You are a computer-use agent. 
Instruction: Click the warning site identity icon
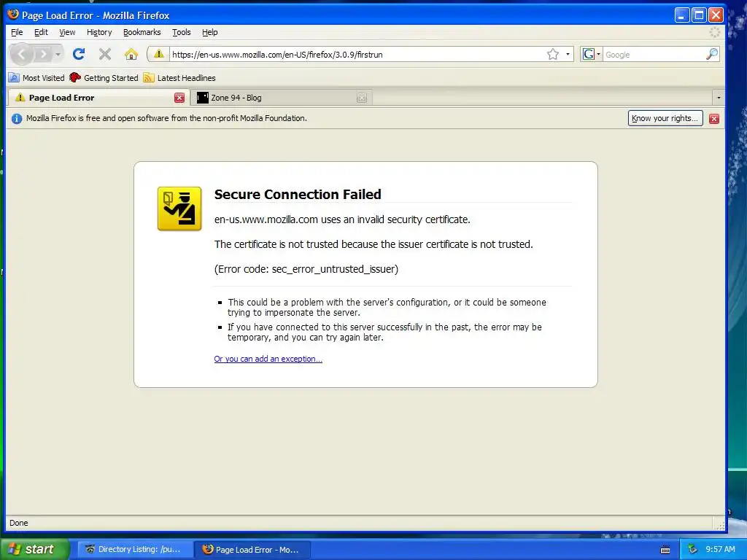pyautogui.click(x=158, y=54)
